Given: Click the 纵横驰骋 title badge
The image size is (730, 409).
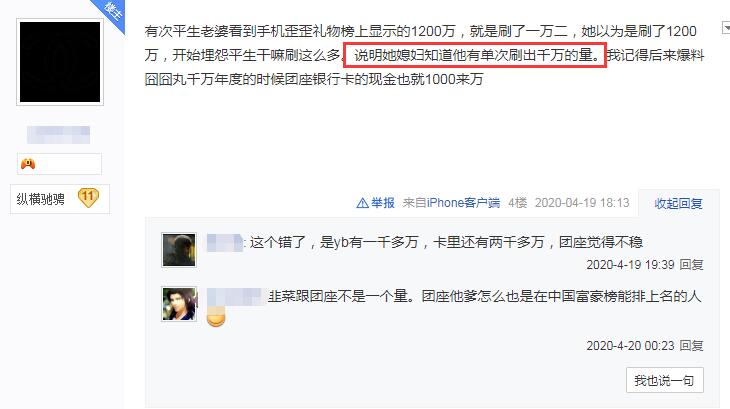Looking at the screenshot, I should coord(41,199).
